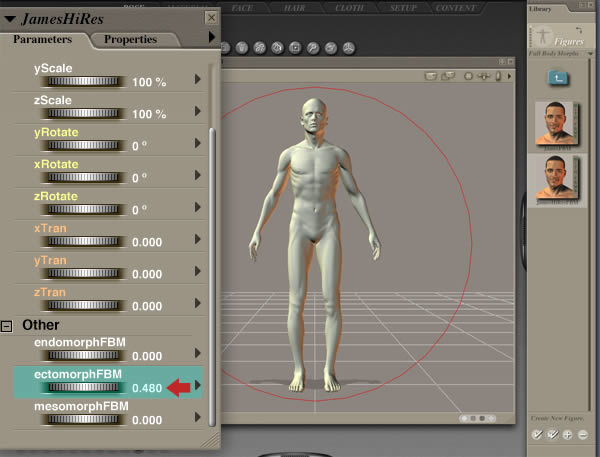Select the three-spoke direct manipulation tool
Image resolution: width=600 pixels, height=457 pixels.
coord(349,48)
